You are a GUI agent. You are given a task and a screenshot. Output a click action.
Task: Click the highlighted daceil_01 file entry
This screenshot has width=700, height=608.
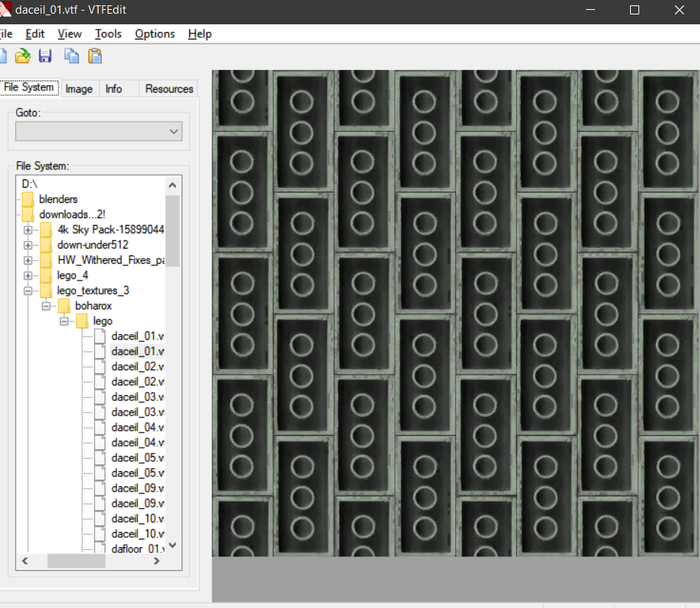tap(138, 351)
